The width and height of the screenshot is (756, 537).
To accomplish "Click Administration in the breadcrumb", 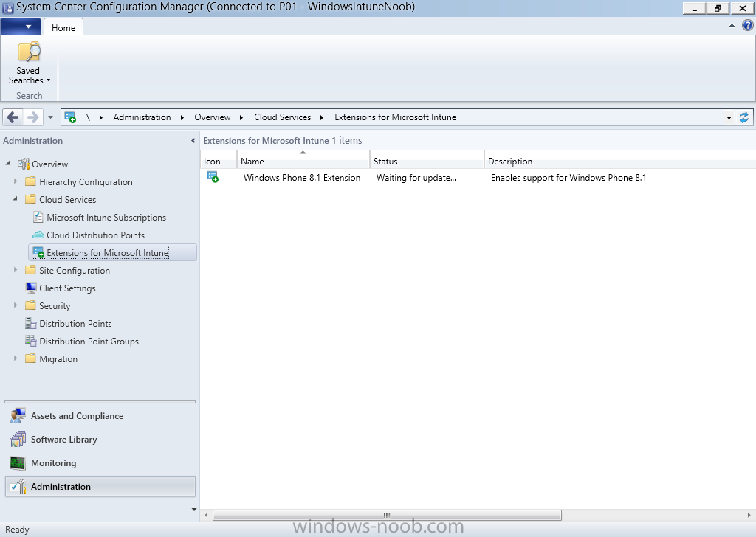I will (x=142, y=117).
